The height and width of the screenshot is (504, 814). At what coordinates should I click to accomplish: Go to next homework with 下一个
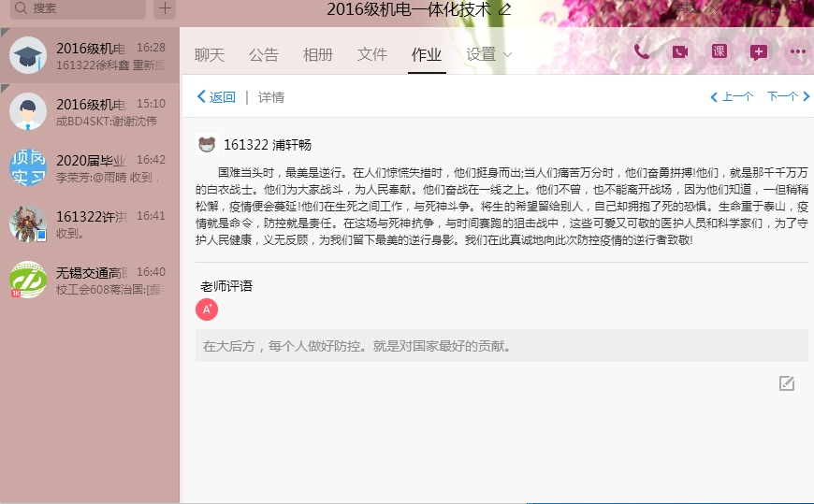click(x=788, y=96)
